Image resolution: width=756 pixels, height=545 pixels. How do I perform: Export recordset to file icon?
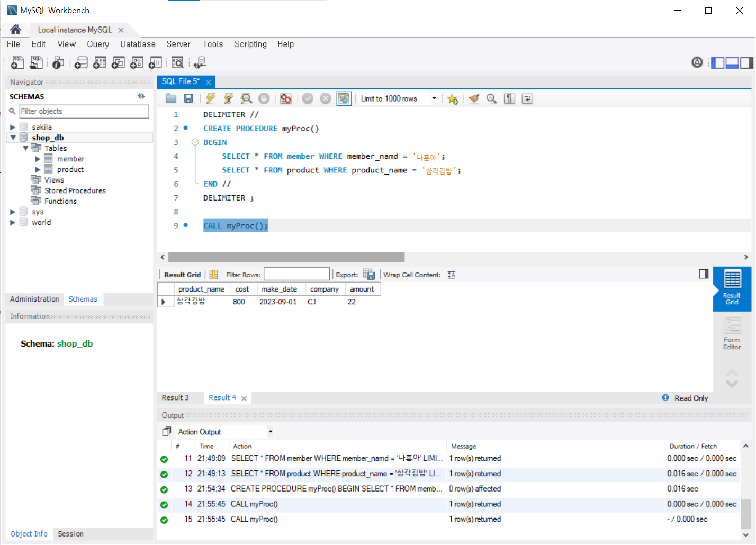(x=369, y=275)
